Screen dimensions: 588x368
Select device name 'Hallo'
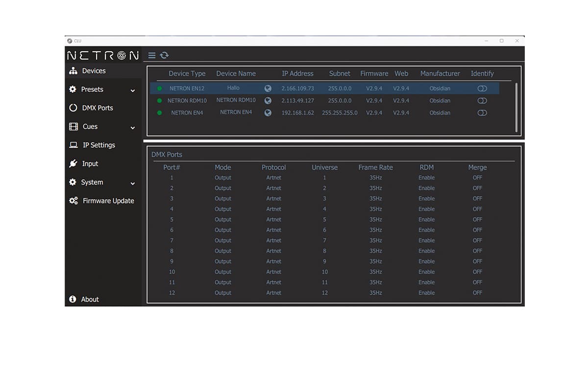pyautogui.click(x=233, y=88)
